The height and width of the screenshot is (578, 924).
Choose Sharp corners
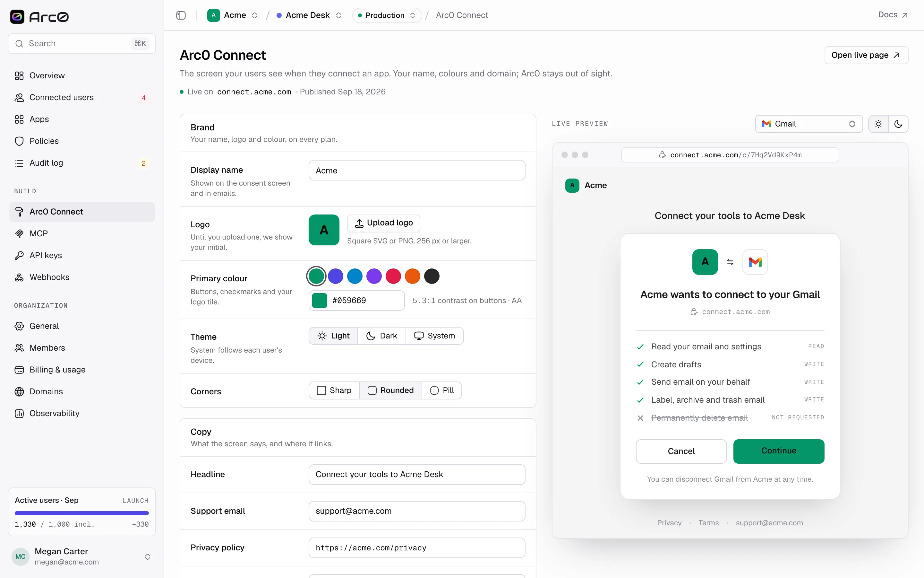click(334, 390)
